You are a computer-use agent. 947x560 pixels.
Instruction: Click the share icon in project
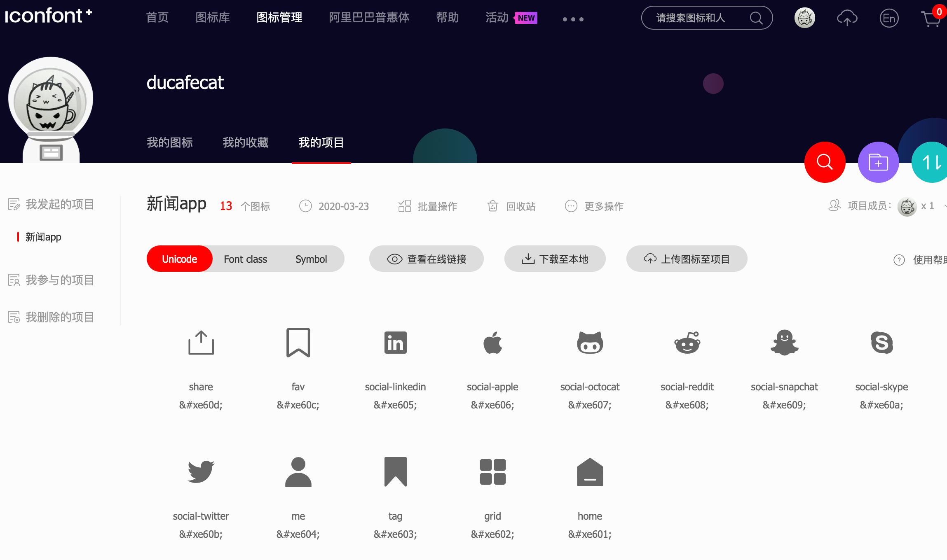click(x=201, y=343)
